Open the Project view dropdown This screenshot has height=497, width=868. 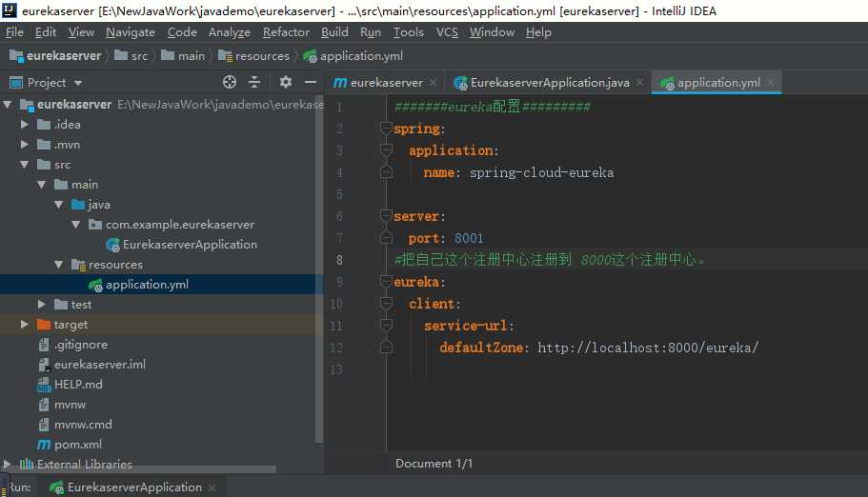pyautogui.click(x=77, y=83)
